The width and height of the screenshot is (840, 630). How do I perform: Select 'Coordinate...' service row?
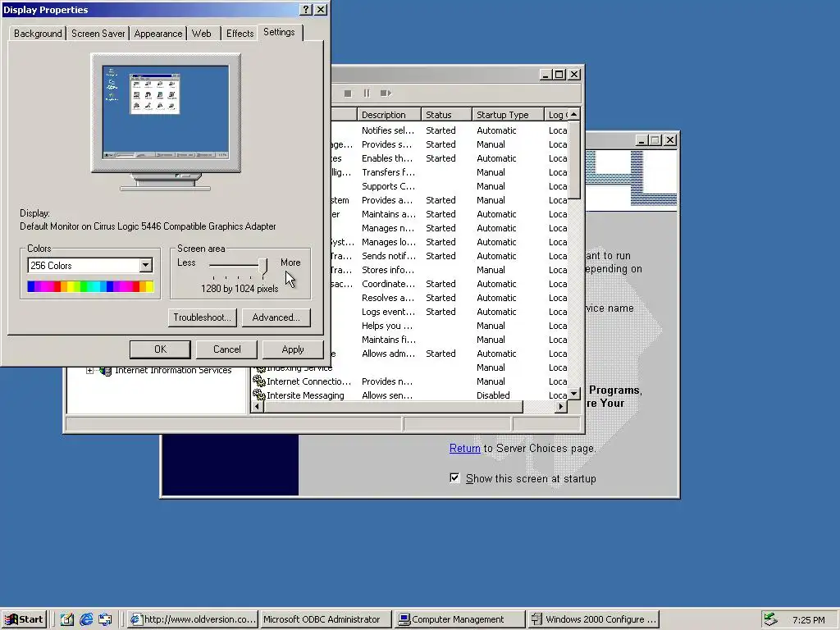click(x=388, y=283)
